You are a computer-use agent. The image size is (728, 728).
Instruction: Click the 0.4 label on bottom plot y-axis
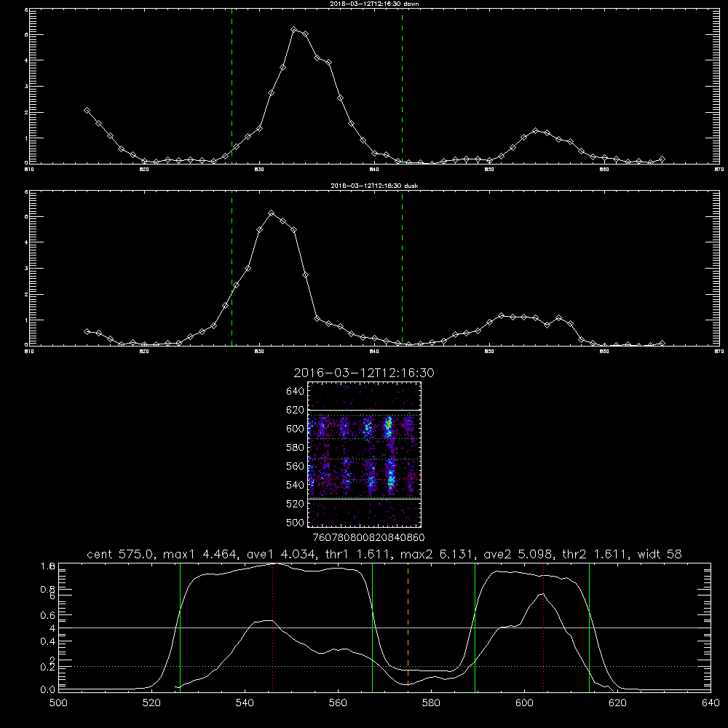pyautogui.click(x=47, y=641)
